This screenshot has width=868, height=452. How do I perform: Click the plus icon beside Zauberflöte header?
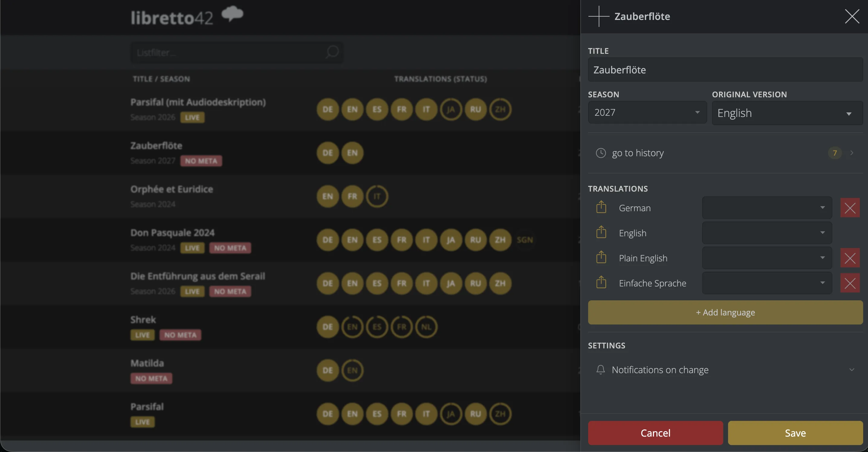[x=599, y=16]
